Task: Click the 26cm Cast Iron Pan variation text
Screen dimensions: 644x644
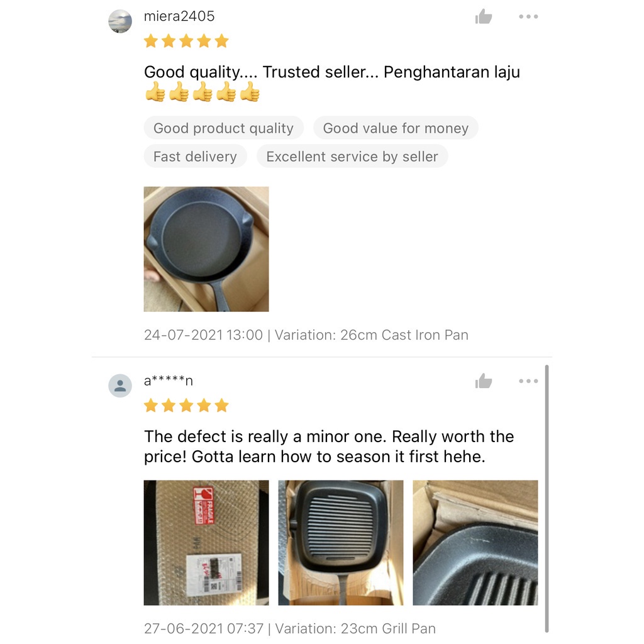Action: click(404, 335)
